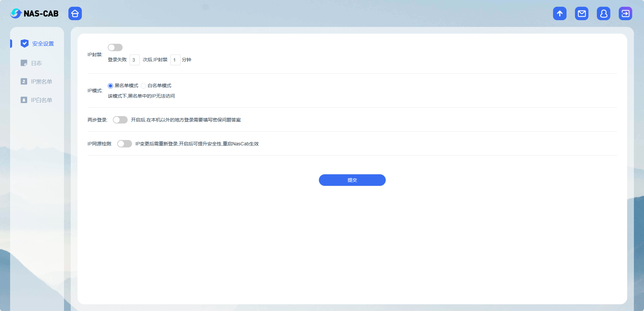
Task: Select the shield icon next to 安全设置
Action: point(24,43)
